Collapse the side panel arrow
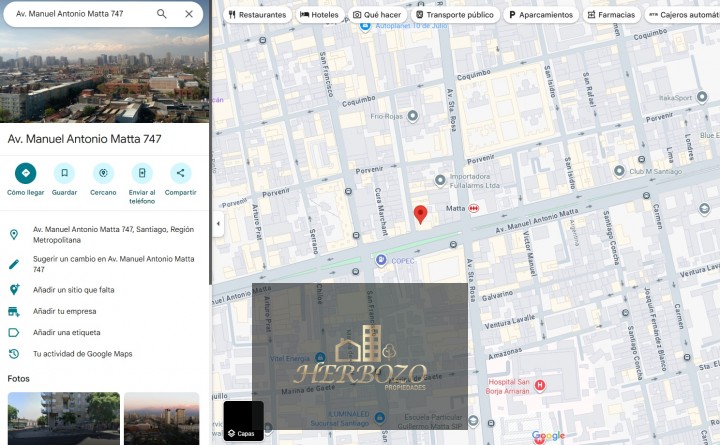This screenshot has width=720, height=445. pos(216,222)
